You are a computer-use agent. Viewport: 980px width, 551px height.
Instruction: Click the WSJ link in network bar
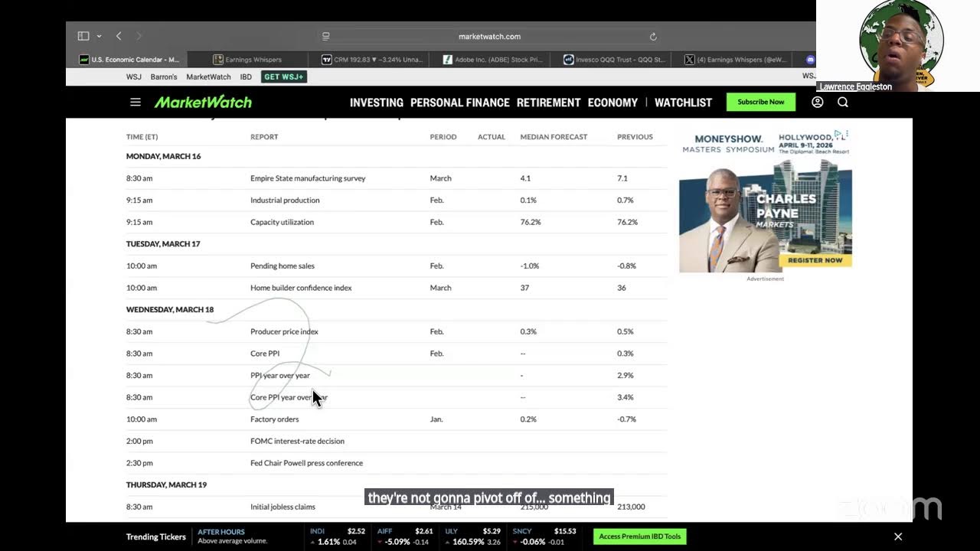[x=133, y=77]
